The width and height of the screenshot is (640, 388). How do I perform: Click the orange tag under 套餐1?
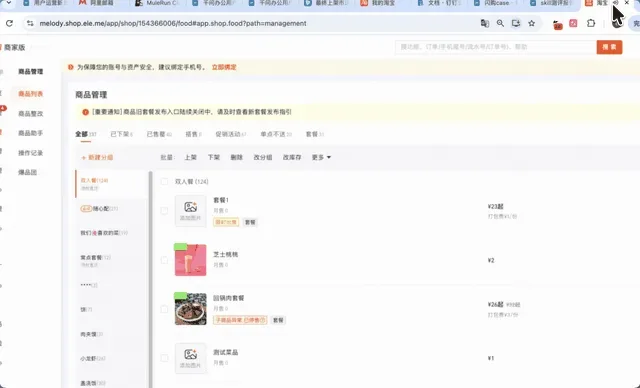pos(226,222)
